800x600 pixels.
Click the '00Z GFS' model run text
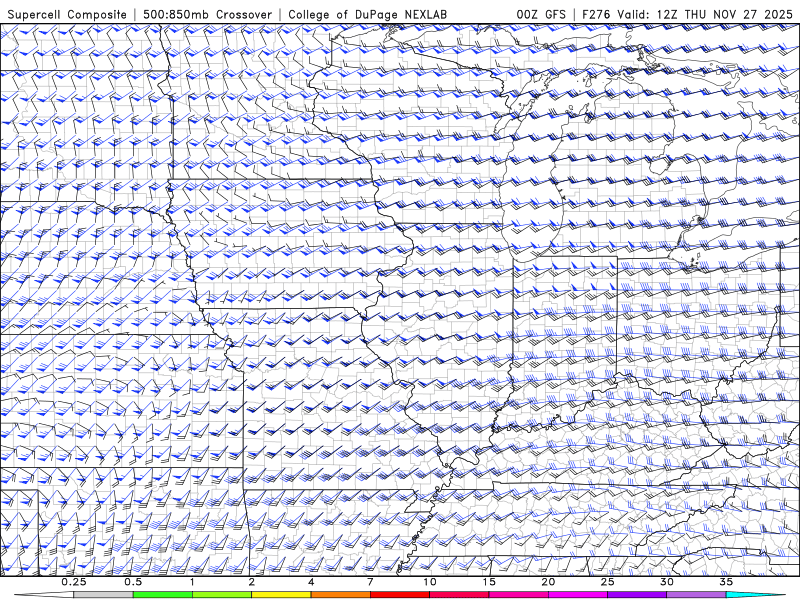[x=541, y=15]
